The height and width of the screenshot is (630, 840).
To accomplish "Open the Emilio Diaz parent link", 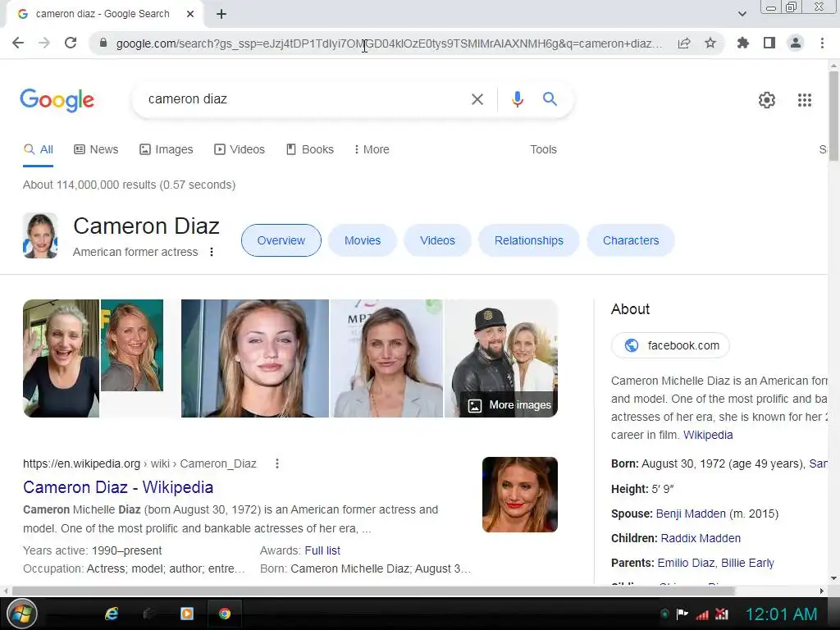I will click(686, 563).
